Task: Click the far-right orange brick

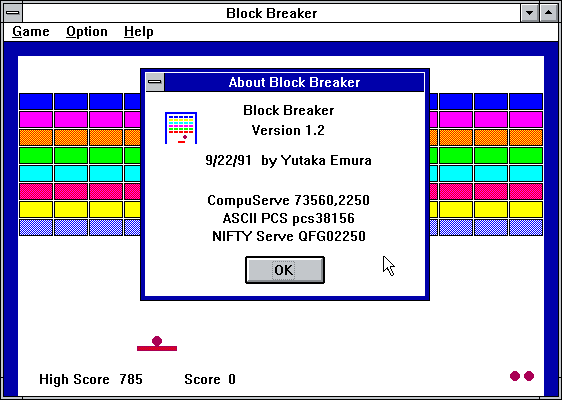Action: pos(526,138)
